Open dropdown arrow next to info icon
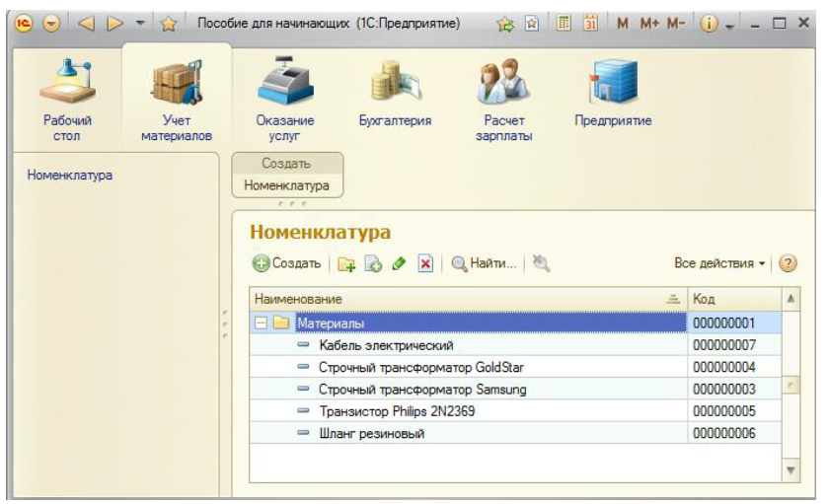 pos(729,27)
